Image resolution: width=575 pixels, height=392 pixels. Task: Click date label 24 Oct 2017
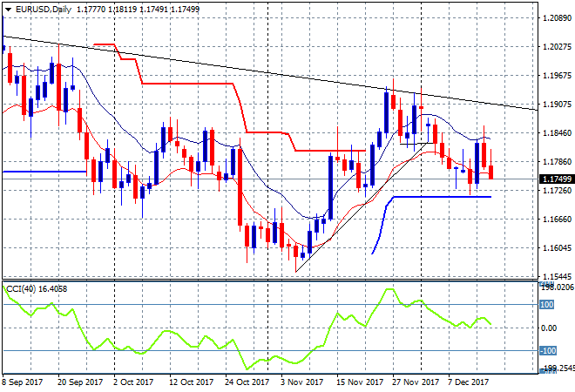click(247, 382)
